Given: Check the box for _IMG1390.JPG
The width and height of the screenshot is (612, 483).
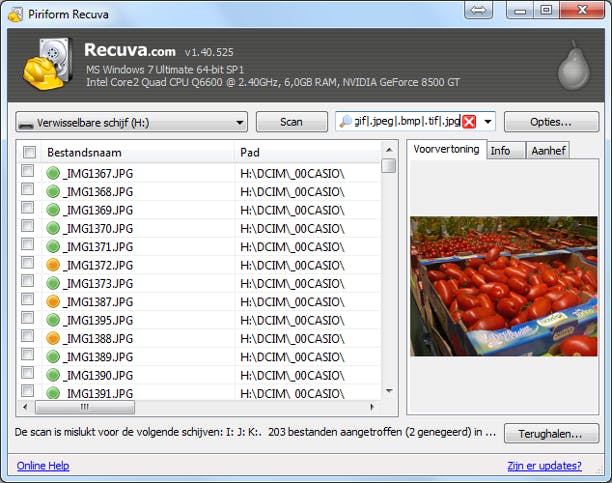Looking at the screenshot, I should 27,372.
